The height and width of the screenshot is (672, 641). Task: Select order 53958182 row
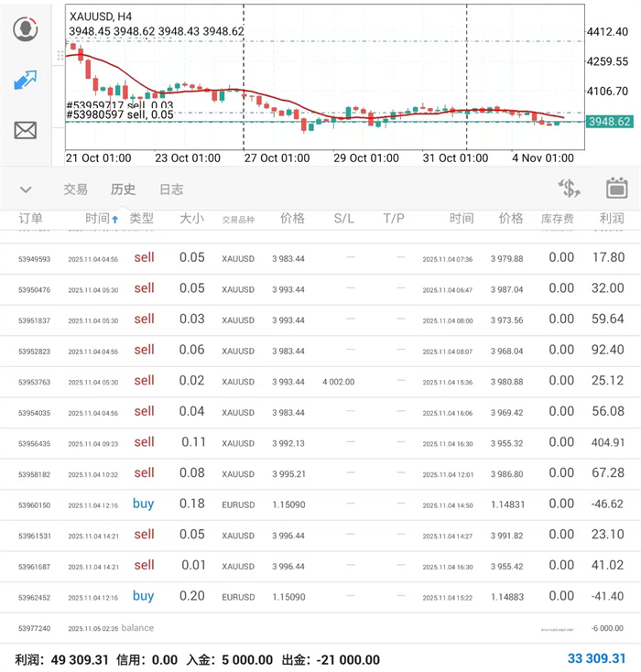[x=320, y=474]
